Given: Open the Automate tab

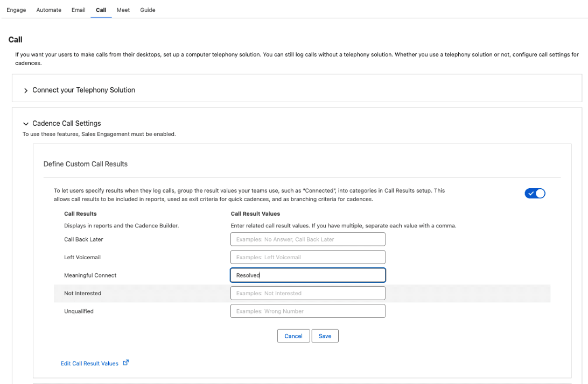Looking at the screenshot, I should point(48,10).
